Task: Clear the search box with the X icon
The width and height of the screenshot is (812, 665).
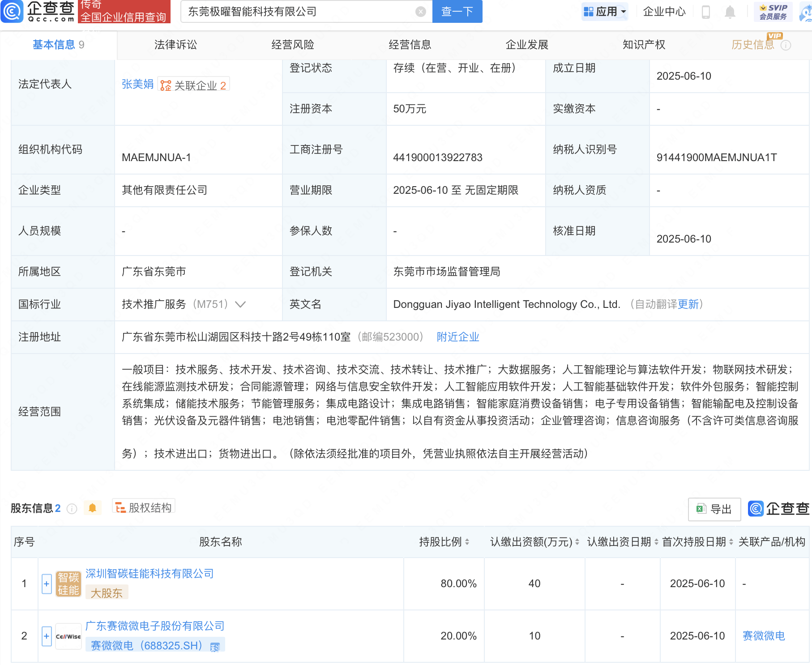Action: click(x=420, y=12)
